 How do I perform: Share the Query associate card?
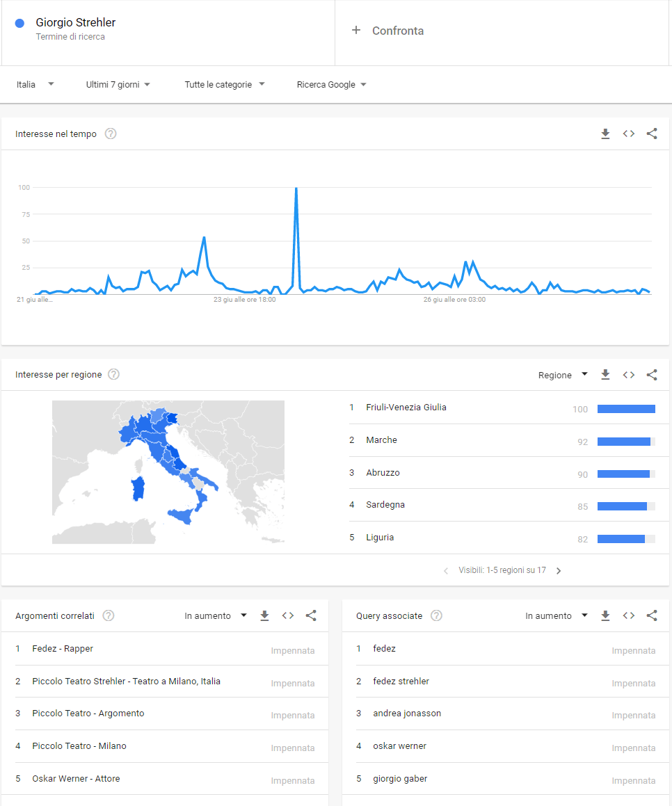(652, 615)
